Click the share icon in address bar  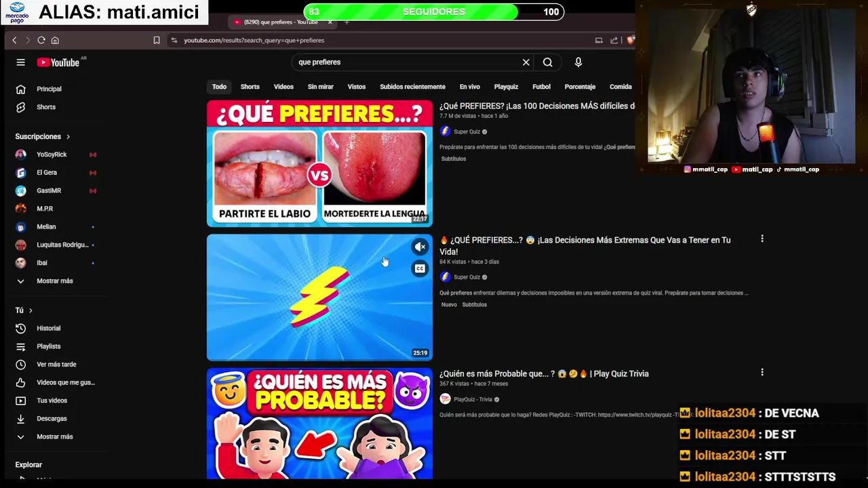click(x=614, y=41)
